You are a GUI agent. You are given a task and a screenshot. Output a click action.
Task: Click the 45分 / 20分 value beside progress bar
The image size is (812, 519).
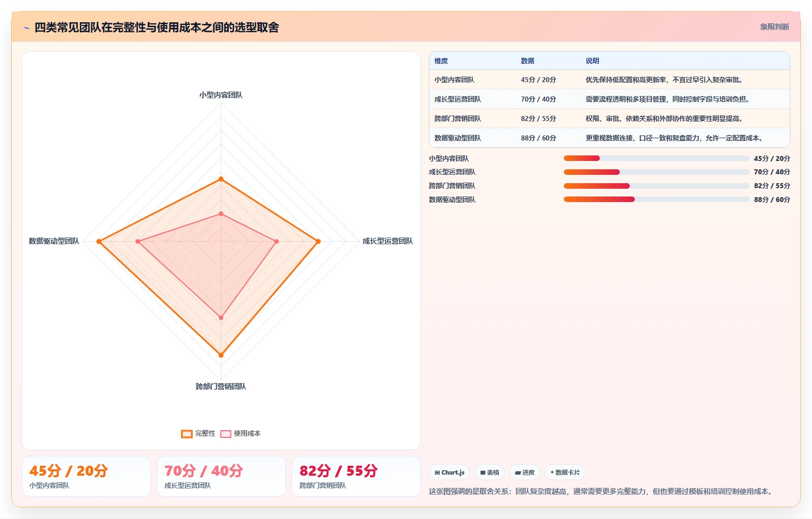(772, 159)
